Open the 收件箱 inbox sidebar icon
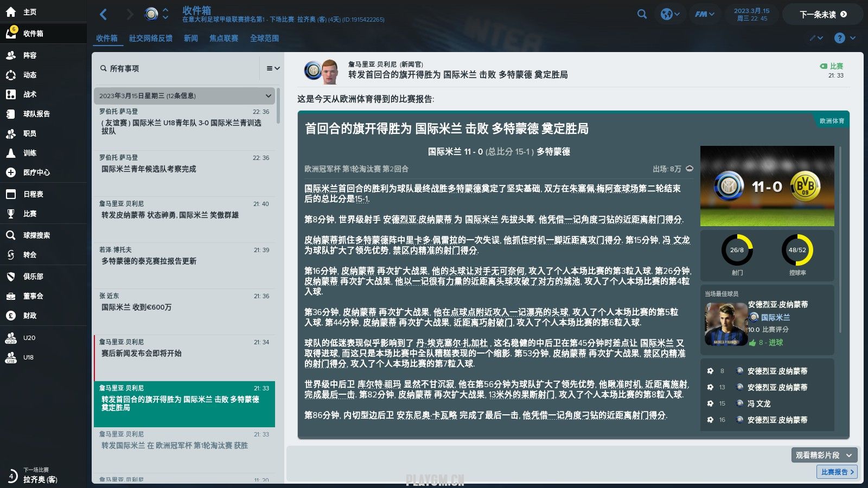 click(x=11, y=33)
